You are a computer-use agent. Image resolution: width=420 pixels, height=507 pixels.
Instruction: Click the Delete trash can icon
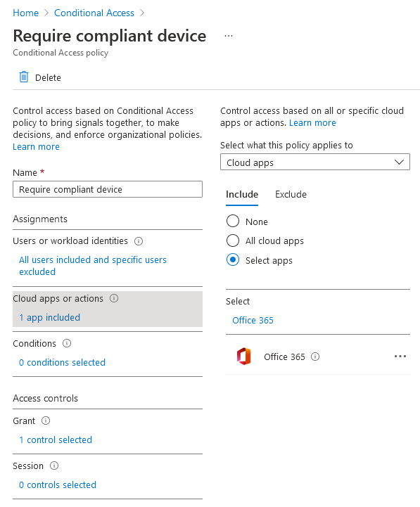point(24,77)
